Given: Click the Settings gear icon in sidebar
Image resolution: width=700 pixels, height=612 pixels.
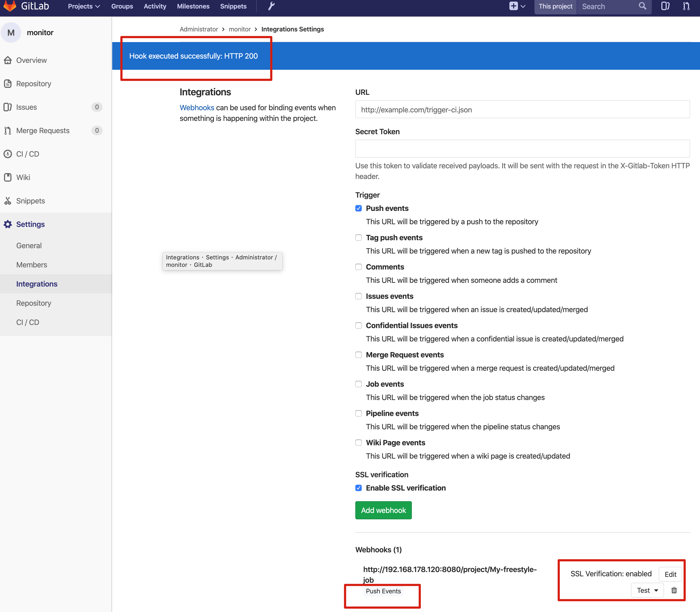Looking at the screenshot, I should click(8, 224).
